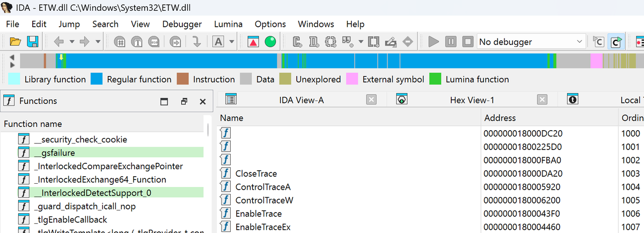Switch to the Hex View-1 tab

coord(472,100)
